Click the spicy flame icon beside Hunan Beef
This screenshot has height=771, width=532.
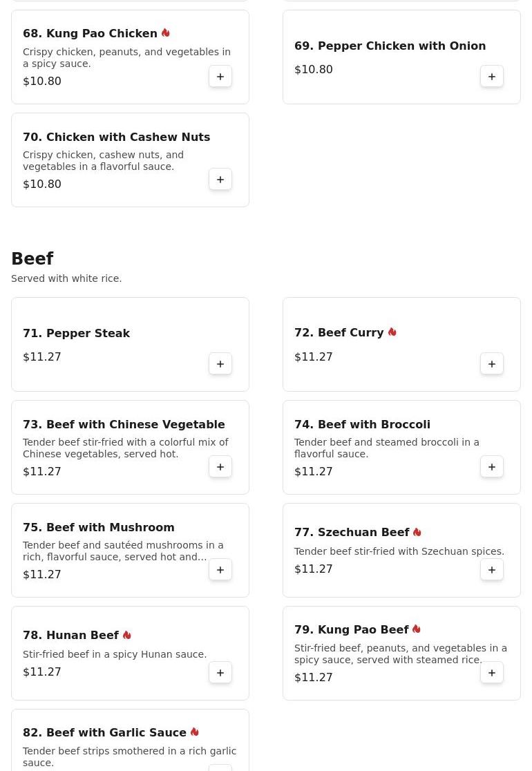pyautogui.click(x=127, y=635)
